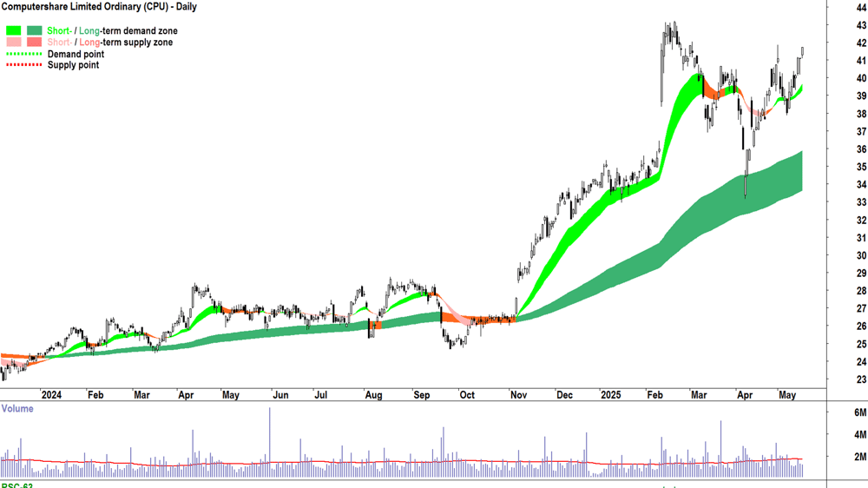Click the 2024 label on the date axis
This screenshot has width=868, height=488.
(x=51, y=395)
